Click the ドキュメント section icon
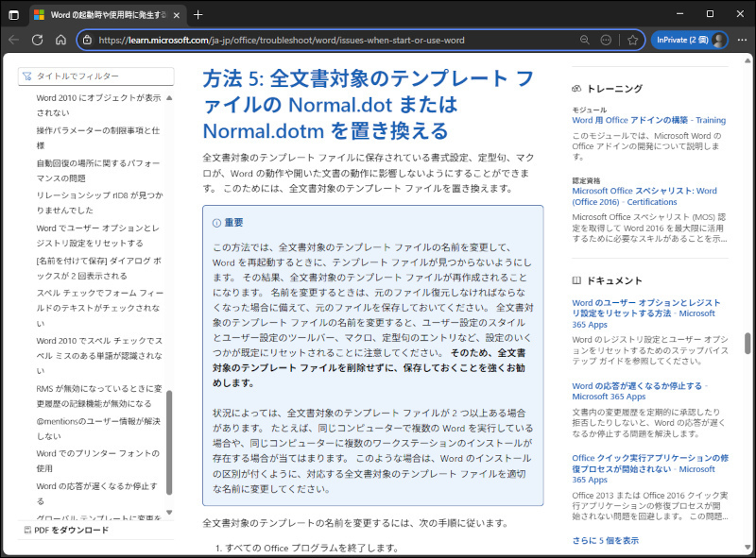The width and height of the screenshot is (756, 558). [x=576, y=280]
